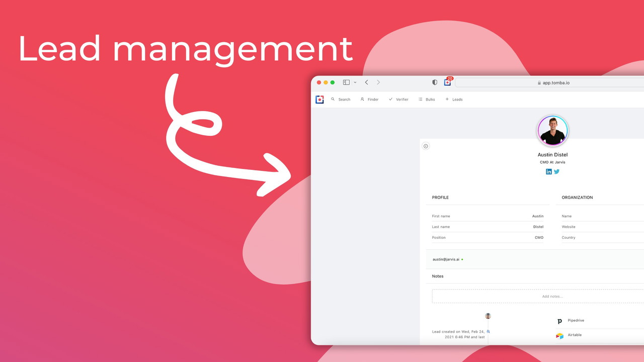The height and width of the screenshot is (362, 644).
Task: Click the circled back arrow on lead card
Action: [426, 146]
